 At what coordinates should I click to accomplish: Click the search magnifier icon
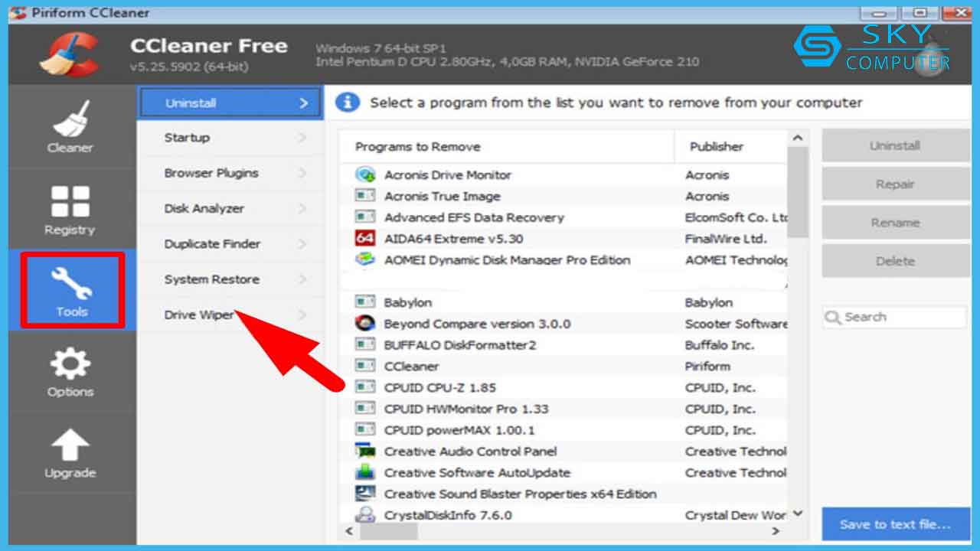pyautogui.click(x=833, y=317)
